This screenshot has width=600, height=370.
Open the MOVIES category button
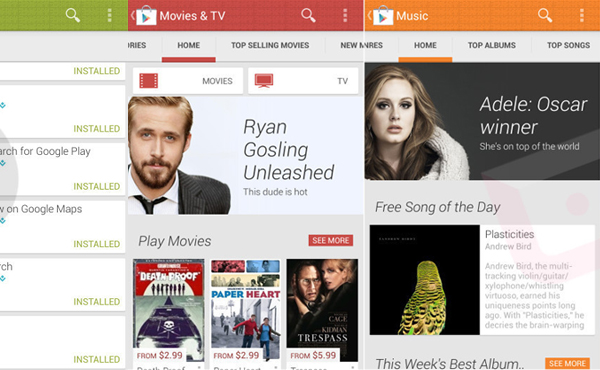coord(188,81)
